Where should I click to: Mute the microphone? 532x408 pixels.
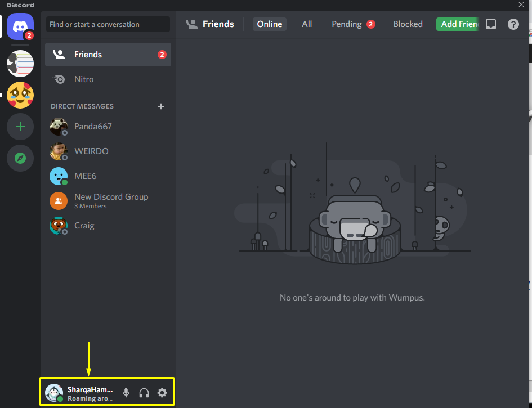(126, 393)
